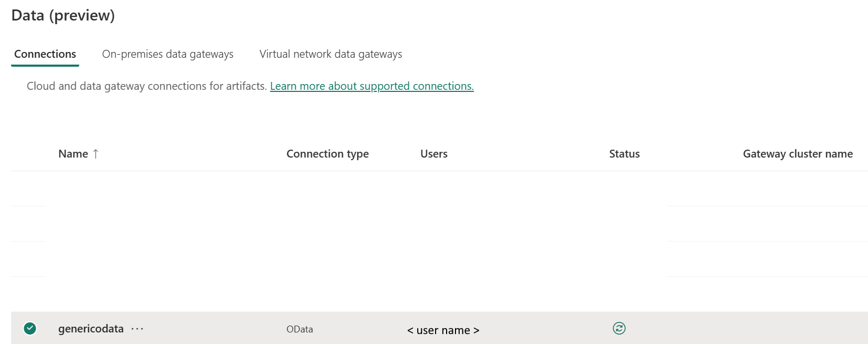Open On-premises data gateways tab

point(167,54)
